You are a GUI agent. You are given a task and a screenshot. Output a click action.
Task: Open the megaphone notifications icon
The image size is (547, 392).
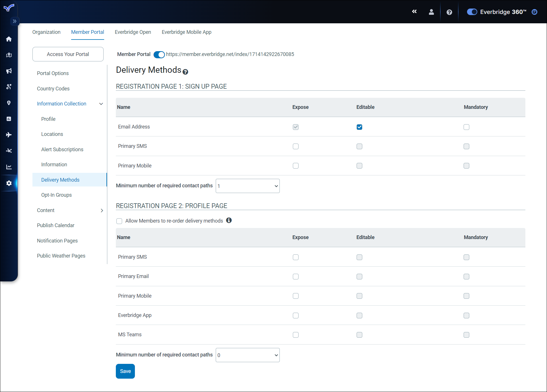click(9, 71)
